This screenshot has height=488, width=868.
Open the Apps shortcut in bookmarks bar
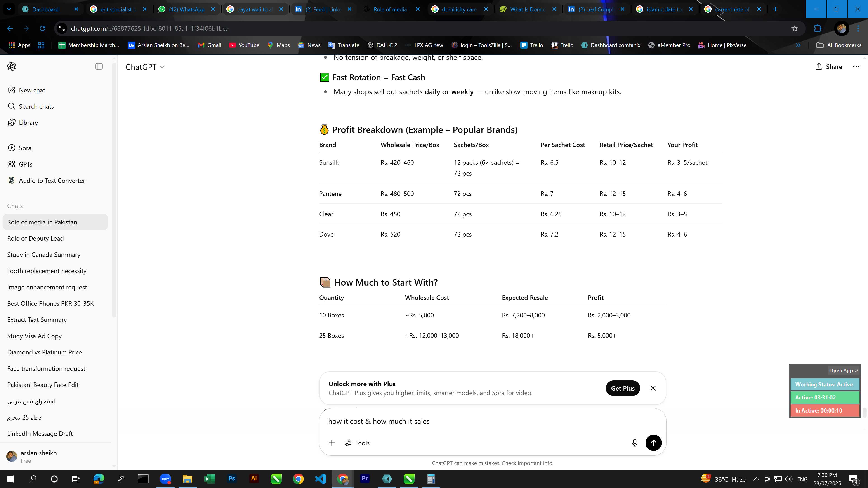(x=19, y=45)
